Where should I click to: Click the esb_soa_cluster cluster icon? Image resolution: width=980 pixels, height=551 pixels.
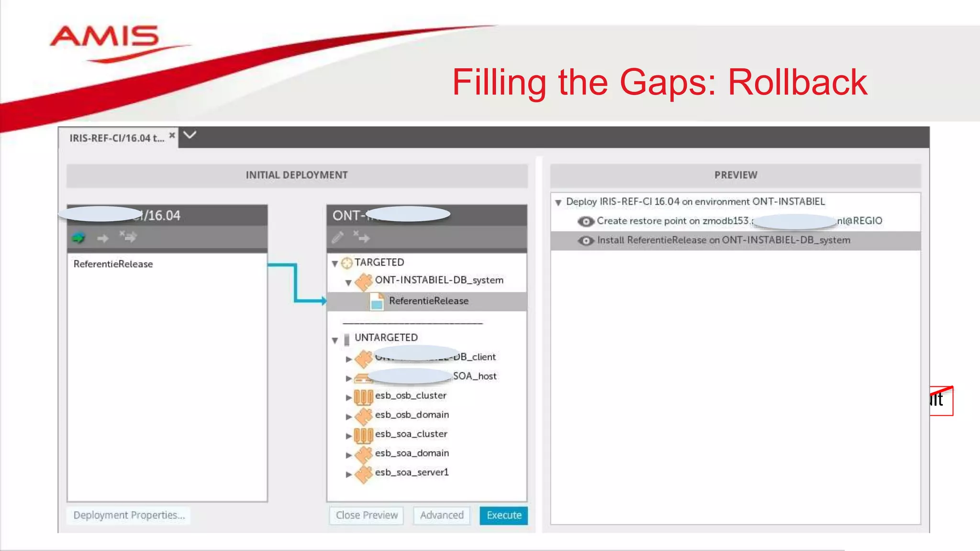tap(364, 435)
